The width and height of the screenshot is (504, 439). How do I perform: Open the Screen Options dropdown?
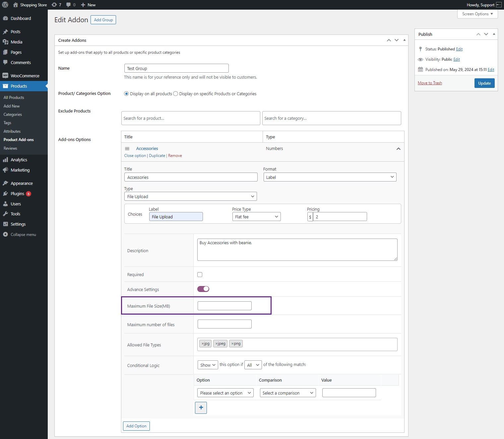tap(477, 14)
